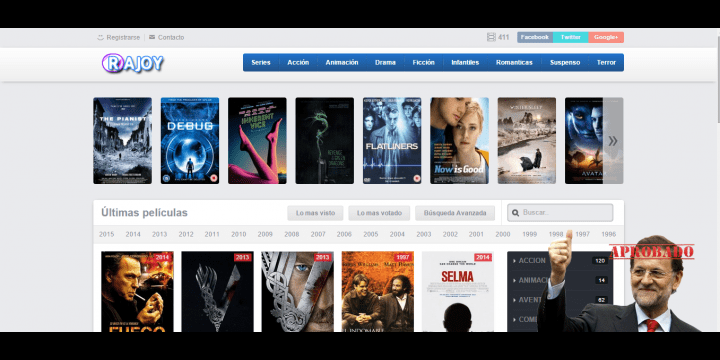The width and height of the screenshot is (720, 360).
Task: Expand the AVENTURA sidebar category arrow
Action: [514, 300]
